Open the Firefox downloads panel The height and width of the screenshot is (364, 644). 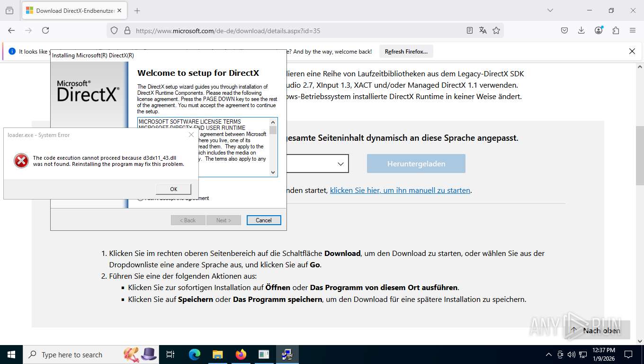click(x=581, y=30)
